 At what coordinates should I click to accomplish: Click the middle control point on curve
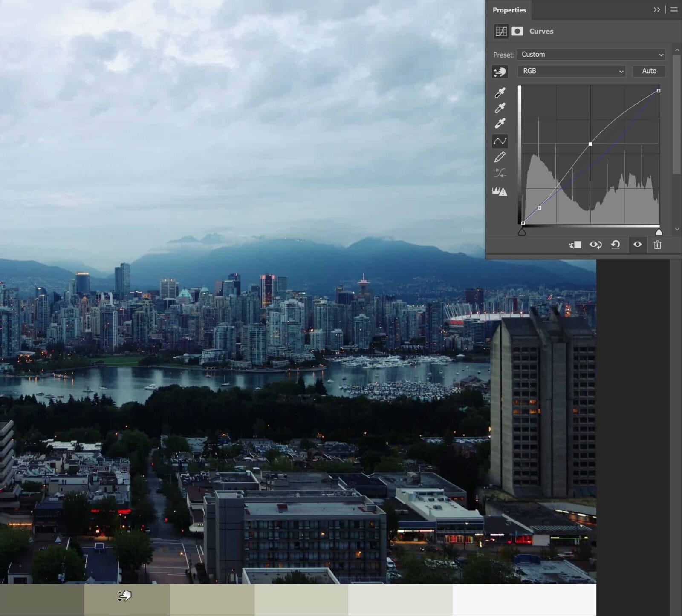pyautogui.click(x=590, y=144)
